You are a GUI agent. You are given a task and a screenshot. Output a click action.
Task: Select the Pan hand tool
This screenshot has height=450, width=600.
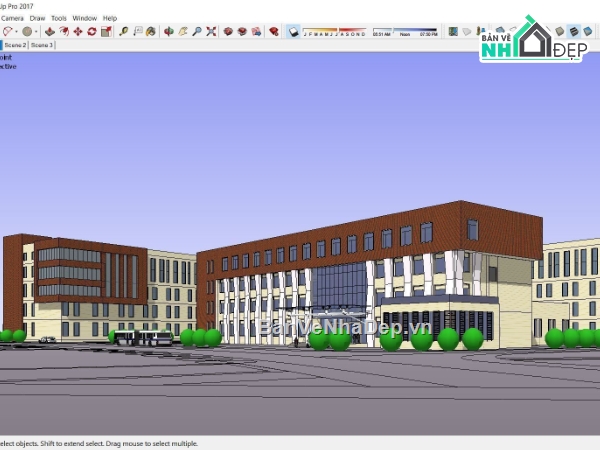point(183,31)
